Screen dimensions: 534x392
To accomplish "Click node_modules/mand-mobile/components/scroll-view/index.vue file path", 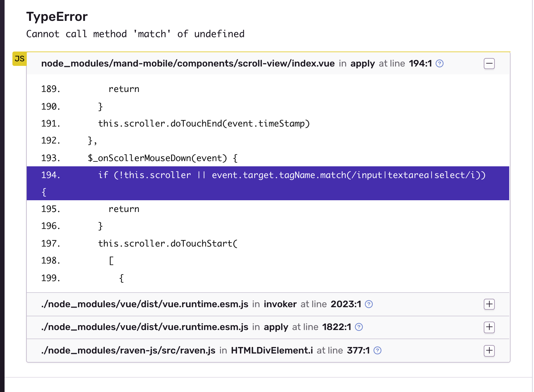I will [x=188, y=64].
